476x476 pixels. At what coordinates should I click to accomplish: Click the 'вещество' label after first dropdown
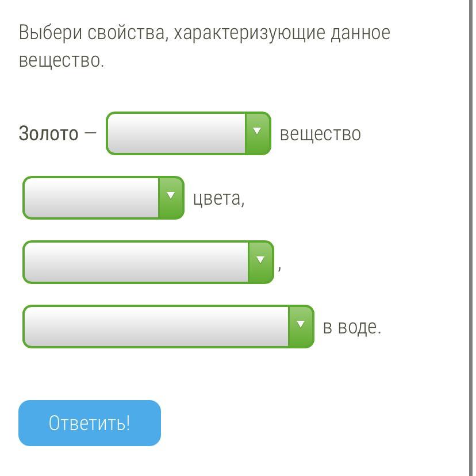[320, 134]
